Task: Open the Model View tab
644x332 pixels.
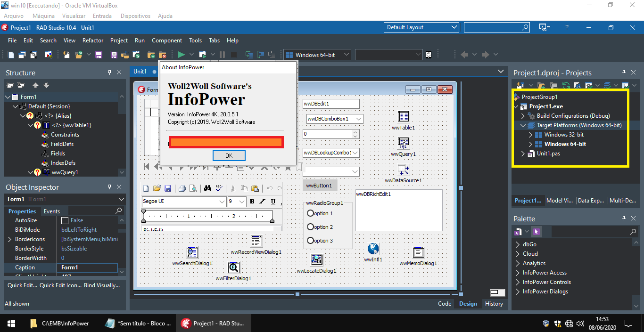Action: (560, 201)
